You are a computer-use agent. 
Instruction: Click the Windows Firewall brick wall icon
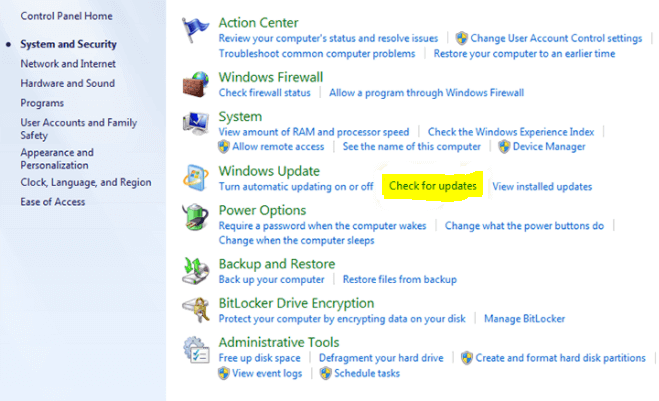pos(195,84)
